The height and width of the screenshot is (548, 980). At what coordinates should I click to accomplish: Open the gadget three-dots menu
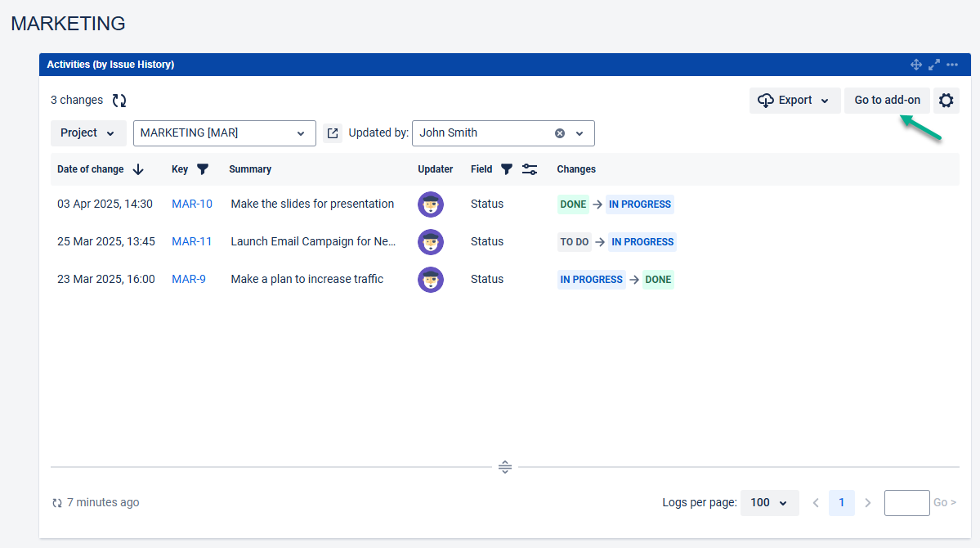pos(952,65)
